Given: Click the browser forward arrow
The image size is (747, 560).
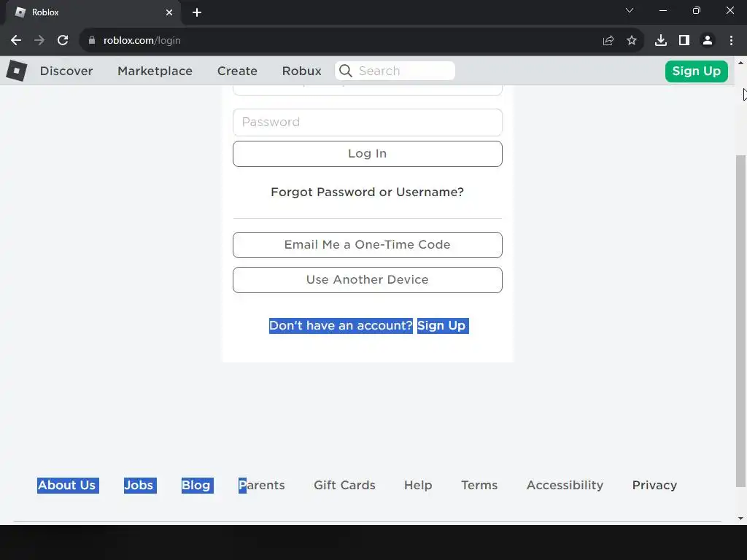Looking at the screenshot, I should pyautogui.click(x=39, y=41).
